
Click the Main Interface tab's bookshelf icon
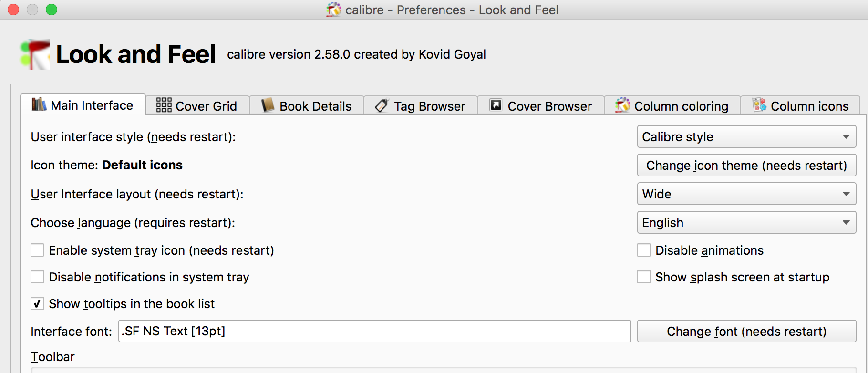pos(39,104)
